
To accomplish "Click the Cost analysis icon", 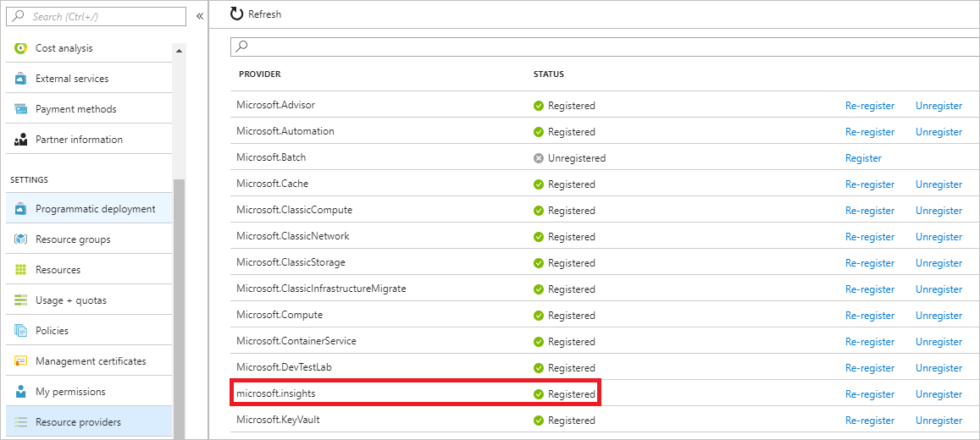I will [x=20, y=48].
